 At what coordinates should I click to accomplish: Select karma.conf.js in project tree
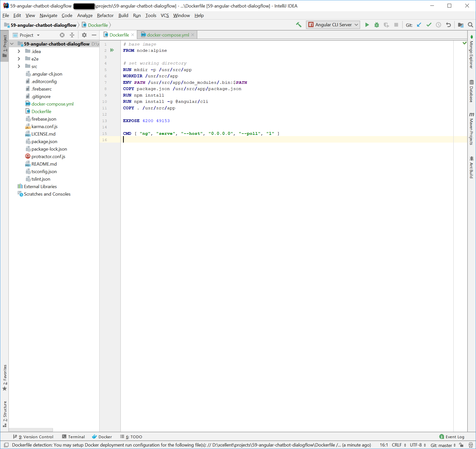(x=45, y=127)
